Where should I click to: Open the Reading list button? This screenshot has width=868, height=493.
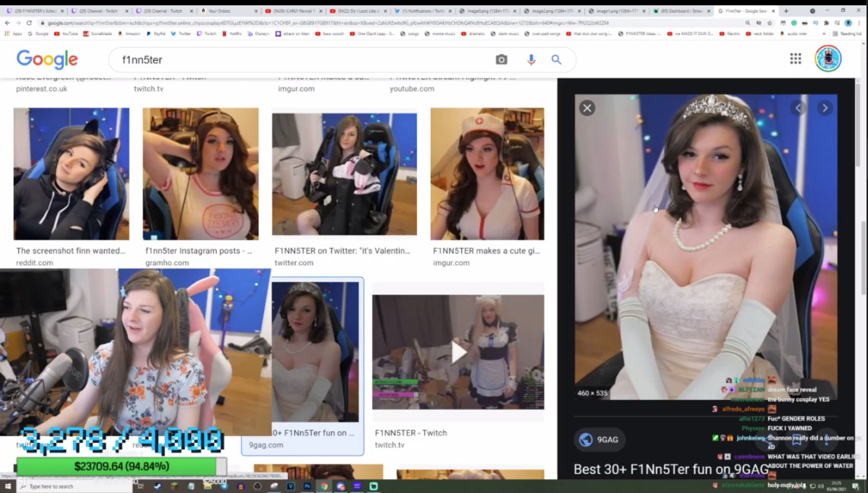point(847,33)
